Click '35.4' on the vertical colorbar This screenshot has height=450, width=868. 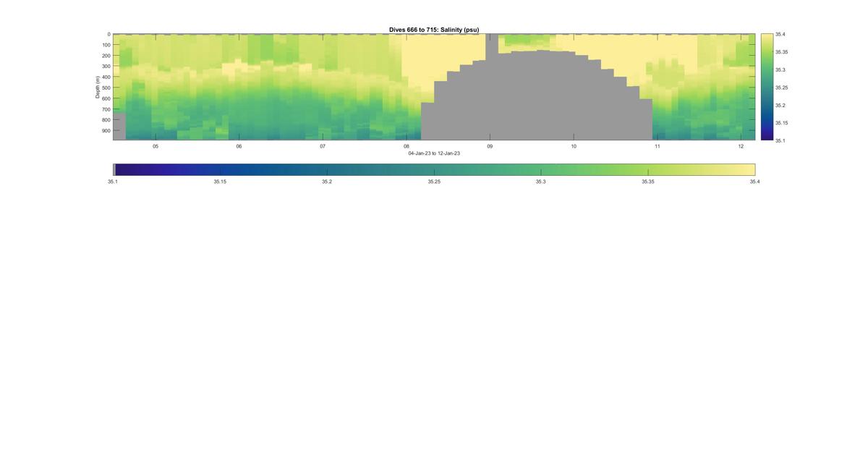(780, 34)
